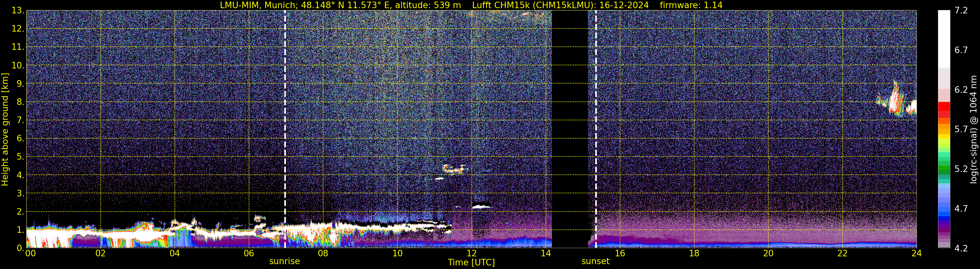The image size is (980, 269).
Task: Click the '20' time tick label
Action: tap(768, 253)
